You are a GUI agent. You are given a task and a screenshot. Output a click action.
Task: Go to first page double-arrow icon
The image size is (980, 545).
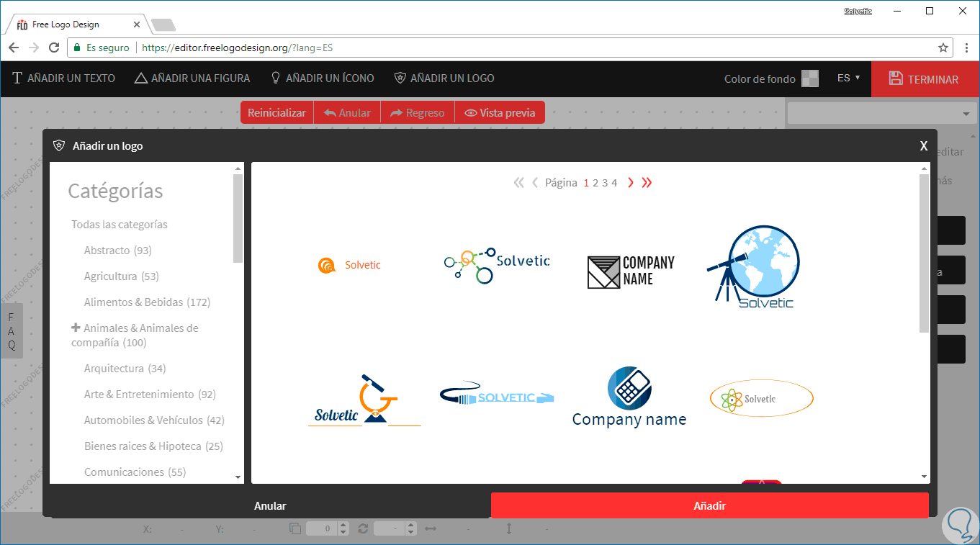(x=518, y=183)
